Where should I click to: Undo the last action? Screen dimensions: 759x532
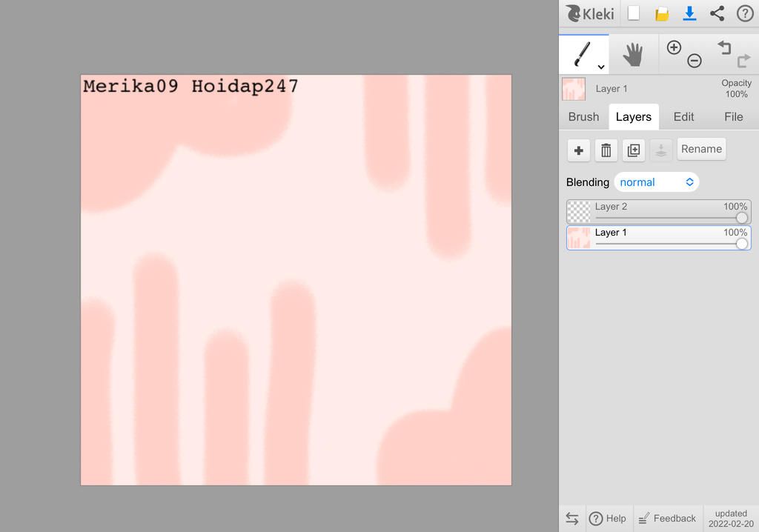[x=724, y=47]
